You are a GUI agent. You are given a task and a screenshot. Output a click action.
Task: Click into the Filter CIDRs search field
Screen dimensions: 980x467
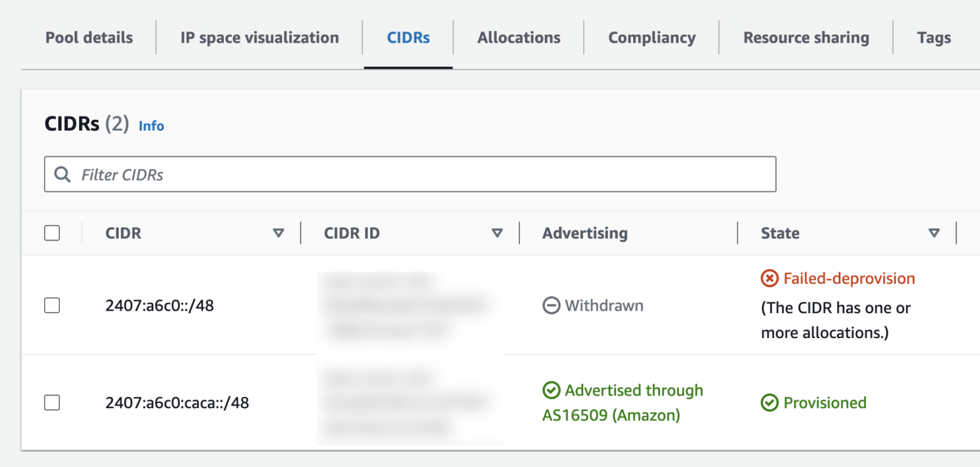click(421, 175)
